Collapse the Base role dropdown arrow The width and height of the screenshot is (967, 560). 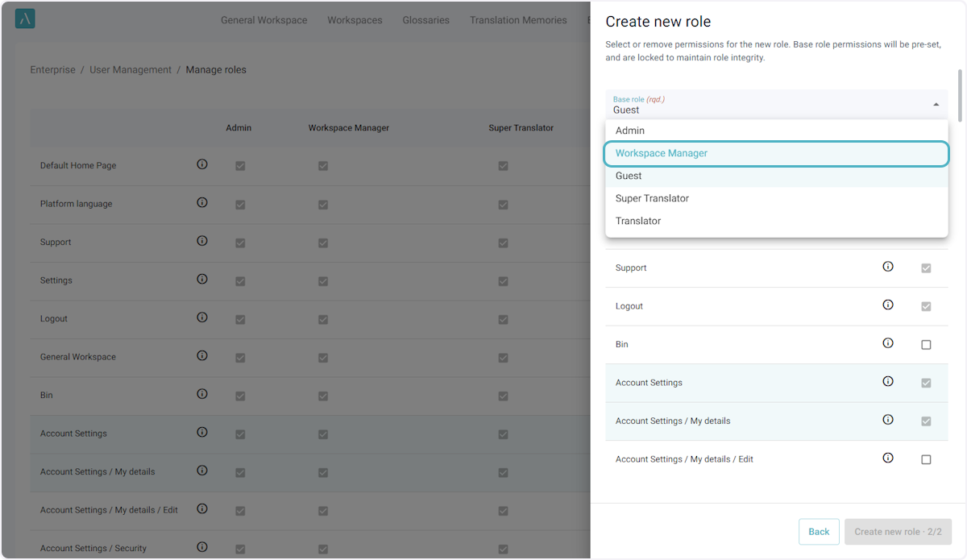tap(936, 105)
